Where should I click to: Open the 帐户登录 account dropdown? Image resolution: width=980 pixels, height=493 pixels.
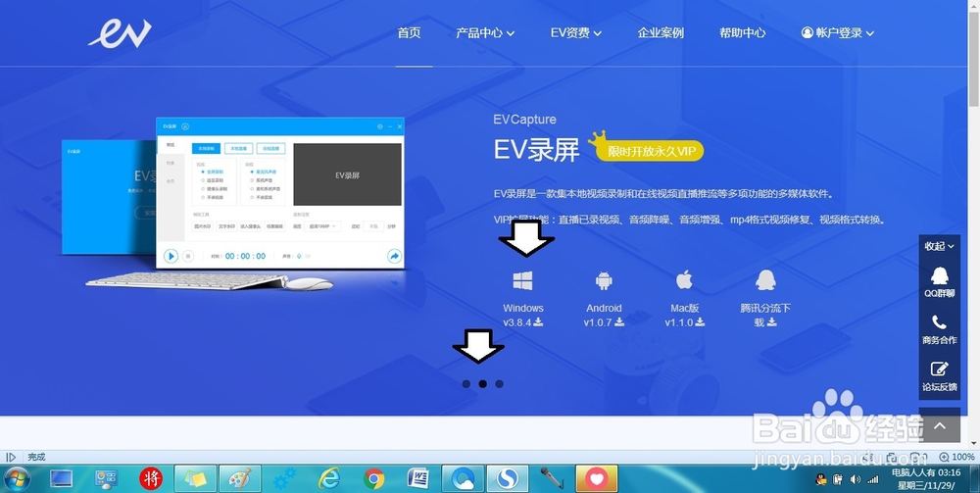point(838,33)
